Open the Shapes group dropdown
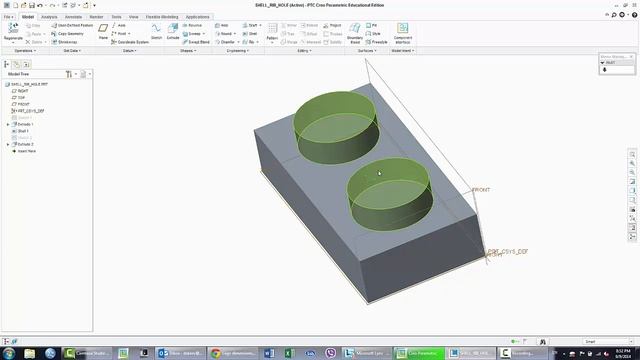The height and width of the screenshot is (360, 640). coord(188,51)
